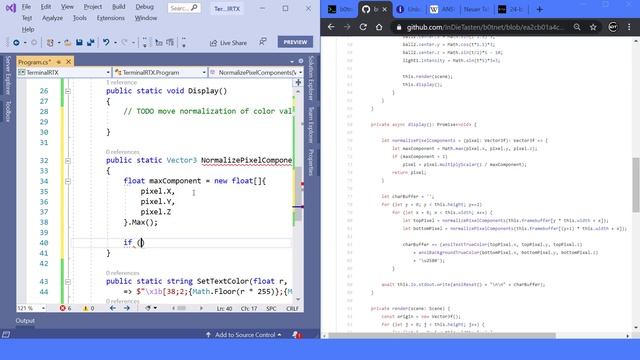Screen dimensions: 640x360
Task: Open the File menu
Action: [26, 7]
